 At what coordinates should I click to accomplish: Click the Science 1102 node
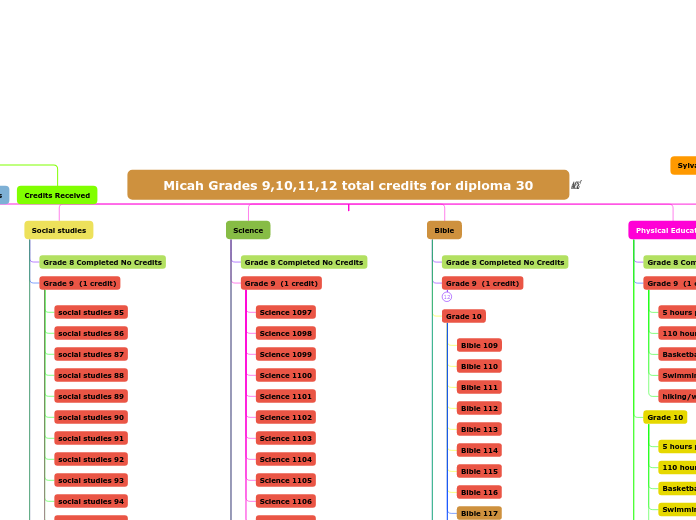click(286, 417)
